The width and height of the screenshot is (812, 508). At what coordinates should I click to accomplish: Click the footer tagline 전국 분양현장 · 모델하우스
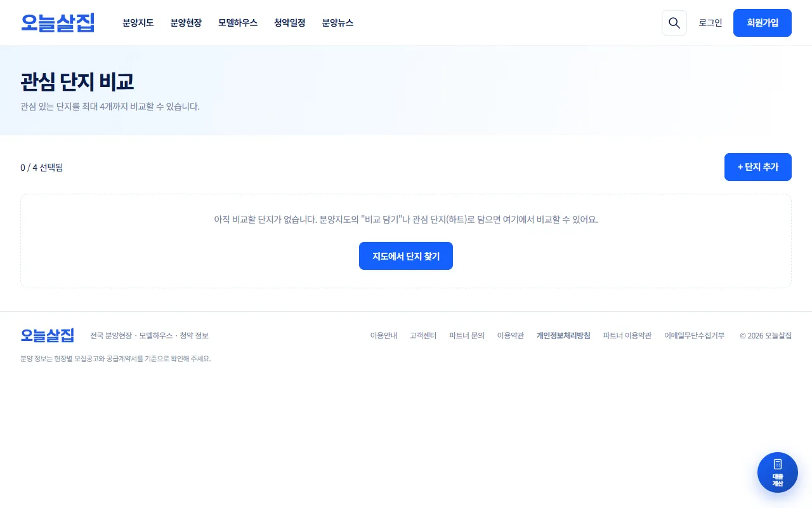click(x=149, y=335)
